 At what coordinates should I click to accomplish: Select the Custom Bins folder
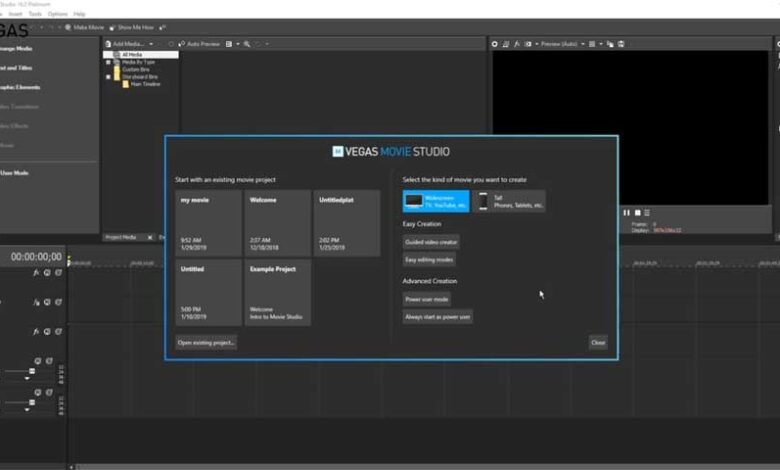click(132, 70)
